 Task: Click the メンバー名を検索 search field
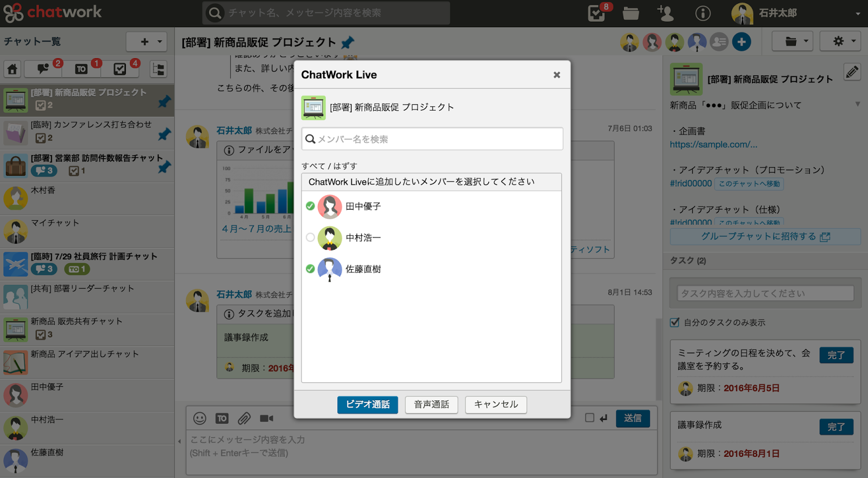click(x=432, y=139)
